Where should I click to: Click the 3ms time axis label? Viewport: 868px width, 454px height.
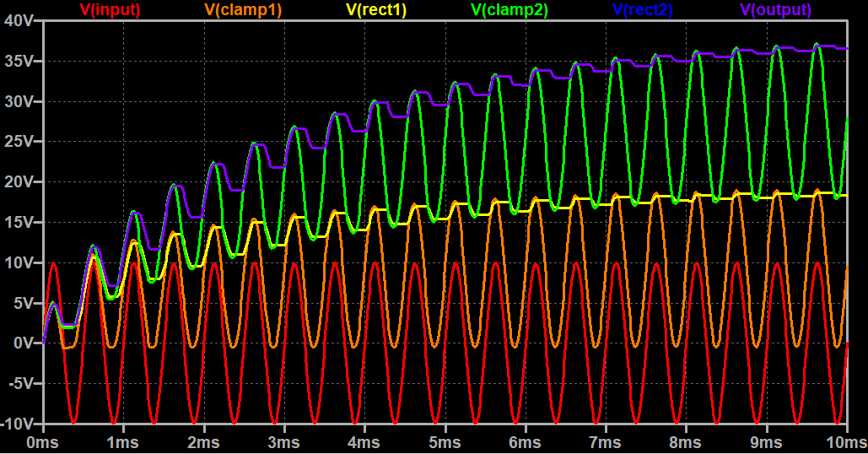tap(284, 443)
